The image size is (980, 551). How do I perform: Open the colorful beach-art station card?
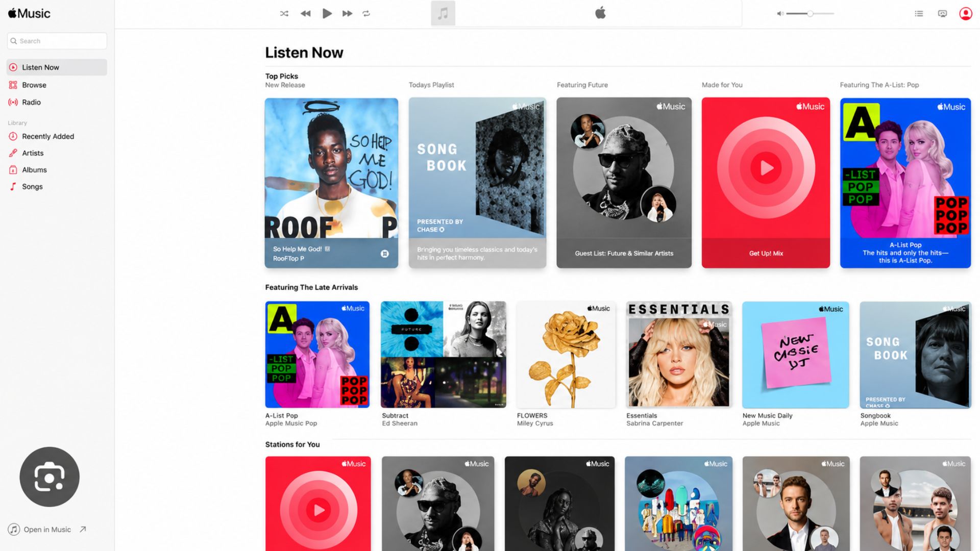678,504
